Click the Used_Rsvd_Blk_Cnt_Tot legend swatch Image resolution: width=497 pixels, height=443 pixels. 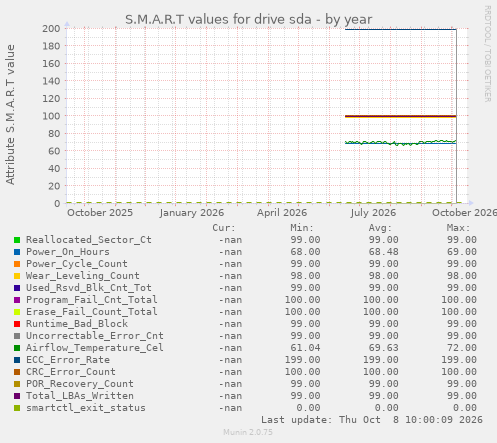coord(17,288)
